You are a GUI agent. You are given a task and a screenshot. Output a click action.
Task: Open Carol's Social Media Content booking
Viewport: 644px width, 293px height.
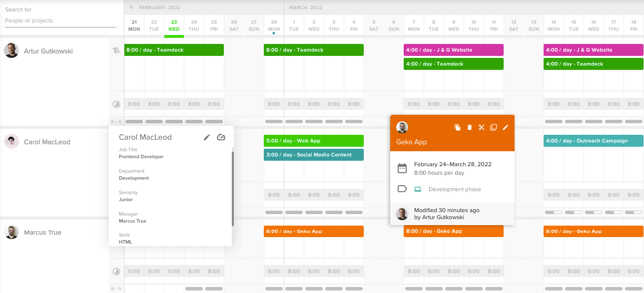point(314,155)
